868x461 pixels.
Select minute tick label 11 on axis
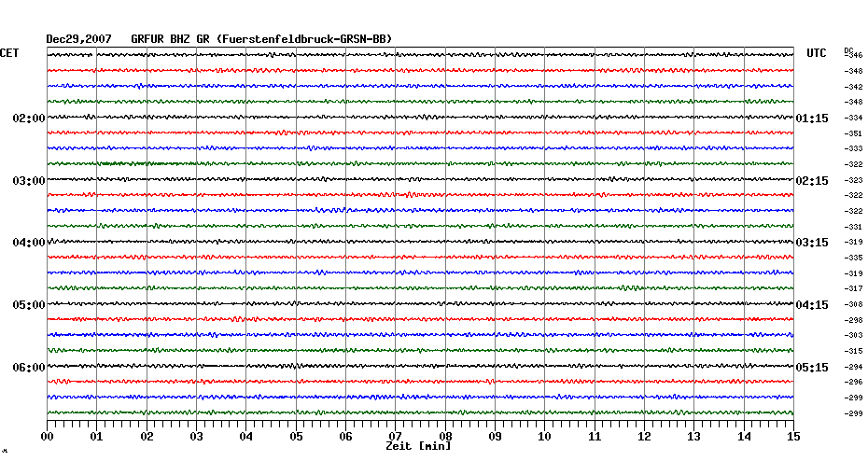pyautogui.click(x=595, y=437)
